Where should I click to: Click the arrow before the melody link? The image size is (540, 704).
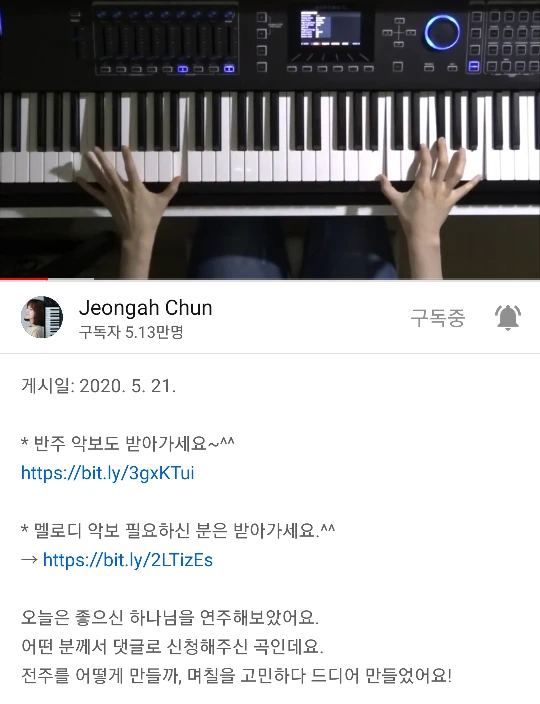point(30,560)
